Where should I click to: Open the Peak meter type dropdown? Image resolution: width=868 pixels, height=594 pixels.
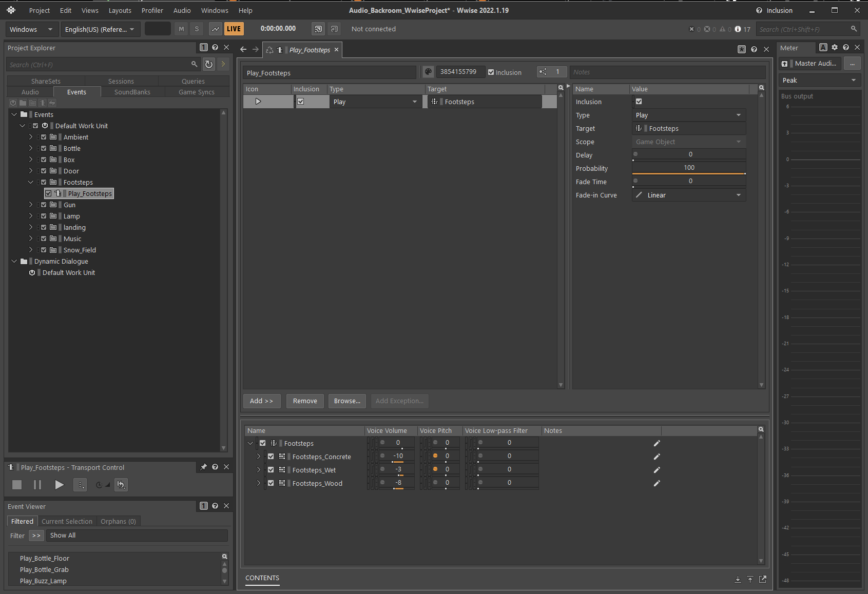[x=819, y=81]
